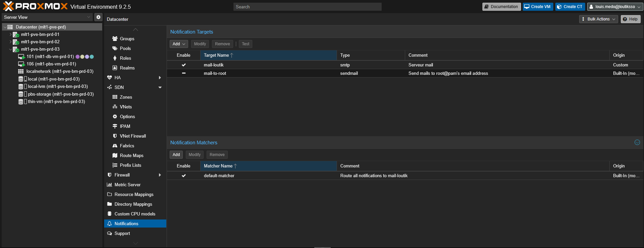Open Resource Mappings folder icon

tap(110, 194)
